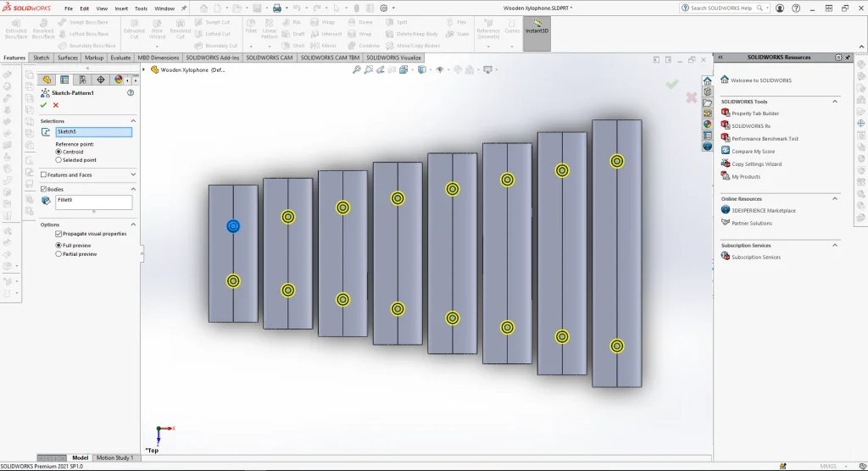Viewport: 868px width, 471px height.
Task: Open the Insert menu
Action: click(x=121, y=8)
